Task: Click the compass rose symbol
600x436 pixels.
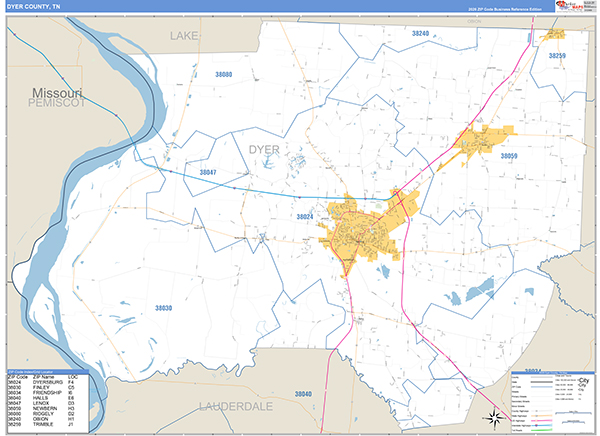Action: point(494,417)
